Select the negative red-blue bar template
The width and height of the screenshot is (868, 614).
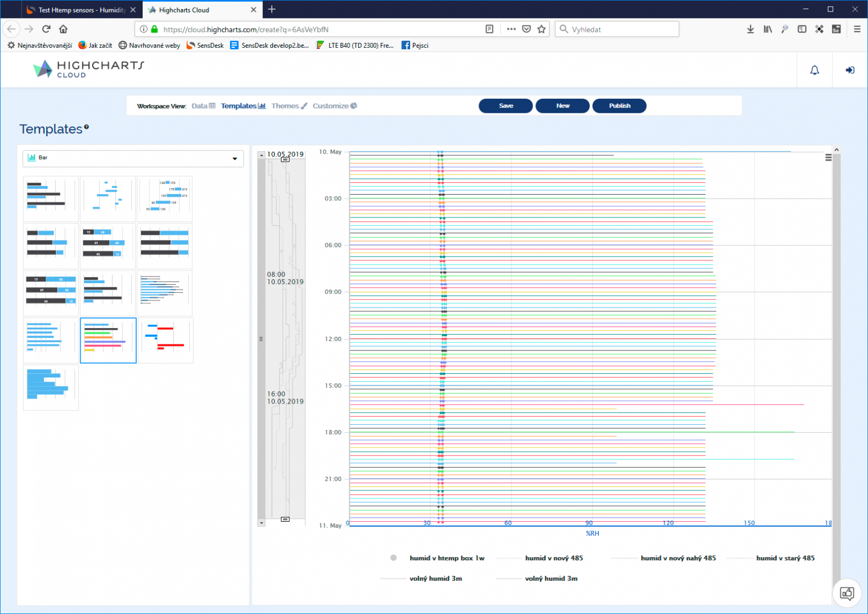(165, 340)
